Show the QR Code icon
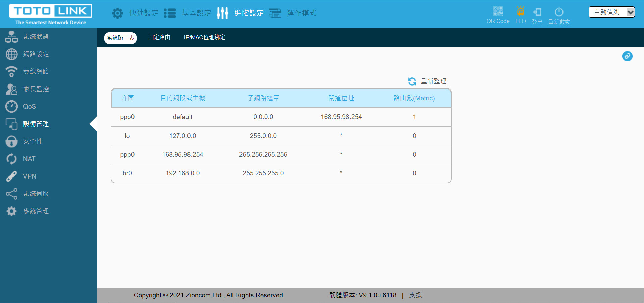 pos(498,11)
